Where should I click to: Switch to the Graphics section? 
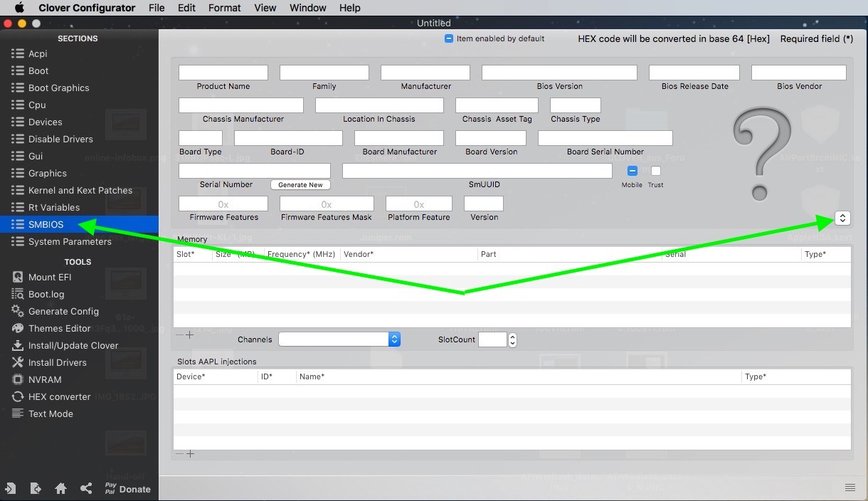coord(47,173)
